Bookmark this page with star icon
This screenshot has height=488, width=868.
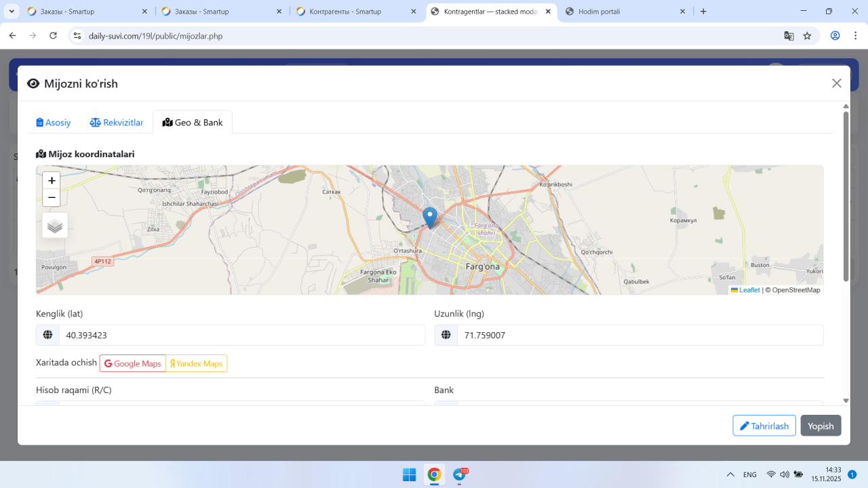pyautogui.click(x=807, y=36)
